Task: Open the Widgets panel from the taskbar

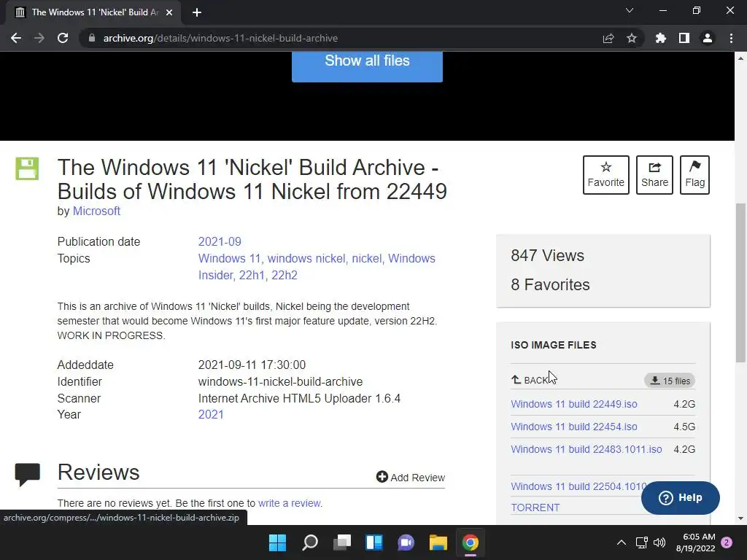Action: click(374, 542)
